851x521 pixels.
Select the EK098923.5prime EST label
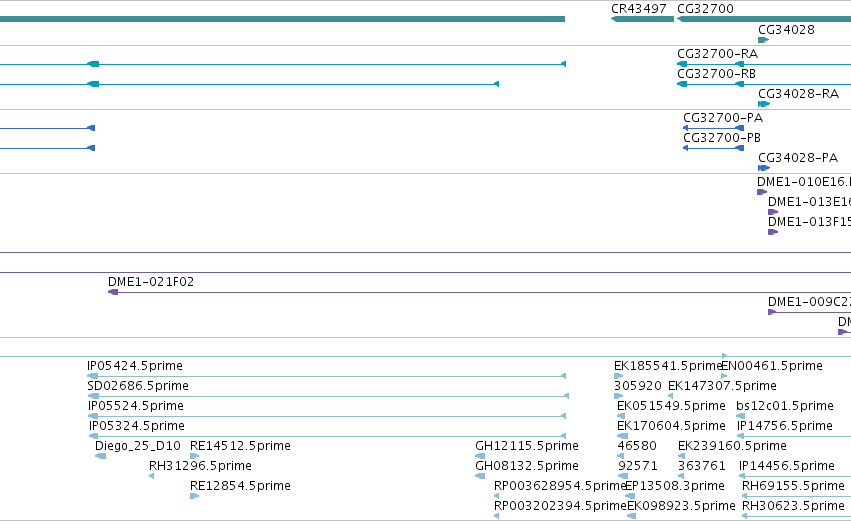681,506
